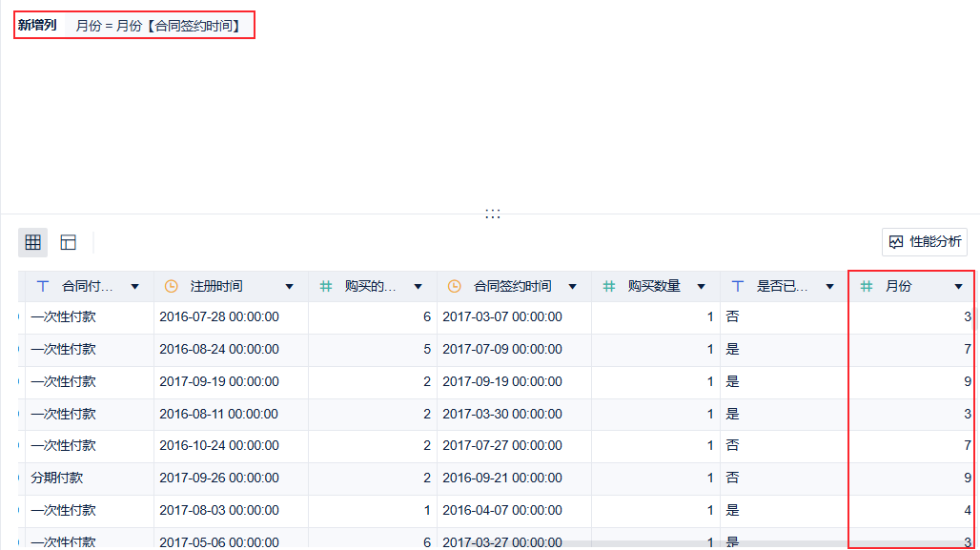The height and width of the screenshot is (550, 980).
Task: Click the clock type icon of 合同签约时间 column
Action: [x=455, y=286]
